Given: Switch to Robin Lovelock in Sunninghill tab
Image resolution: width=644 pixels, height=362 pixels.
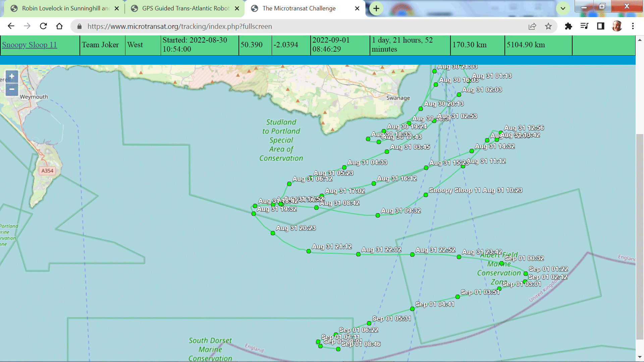Looking at the screenshot, I should (65, 8).
